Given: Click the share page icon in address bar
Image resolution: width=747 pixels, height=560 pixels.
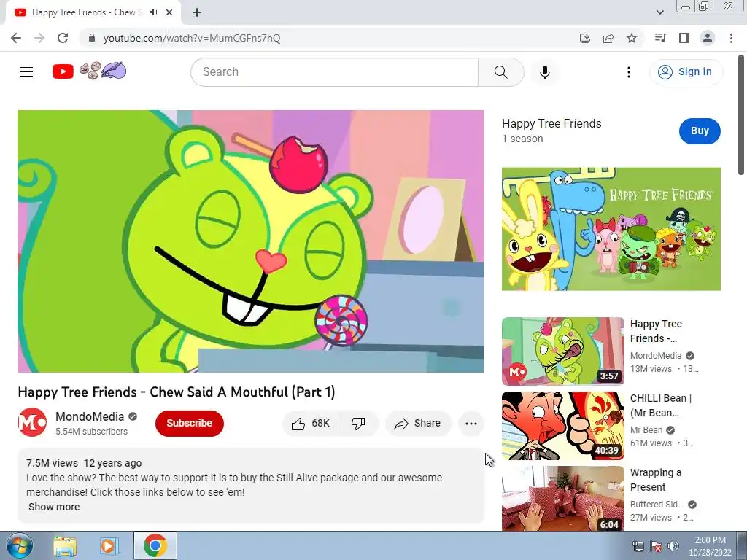Looking at the screenshot, I should (608, 38).
